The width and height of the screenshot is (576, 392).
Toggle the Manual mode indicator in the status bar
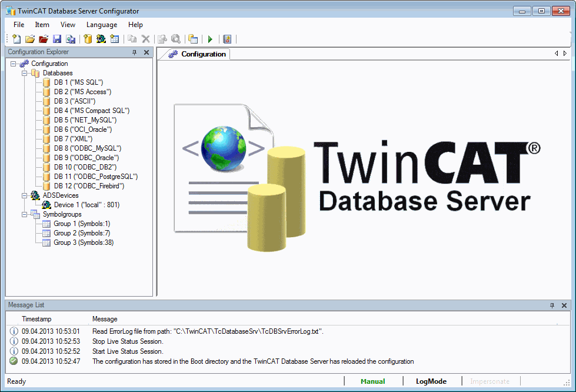373,381
